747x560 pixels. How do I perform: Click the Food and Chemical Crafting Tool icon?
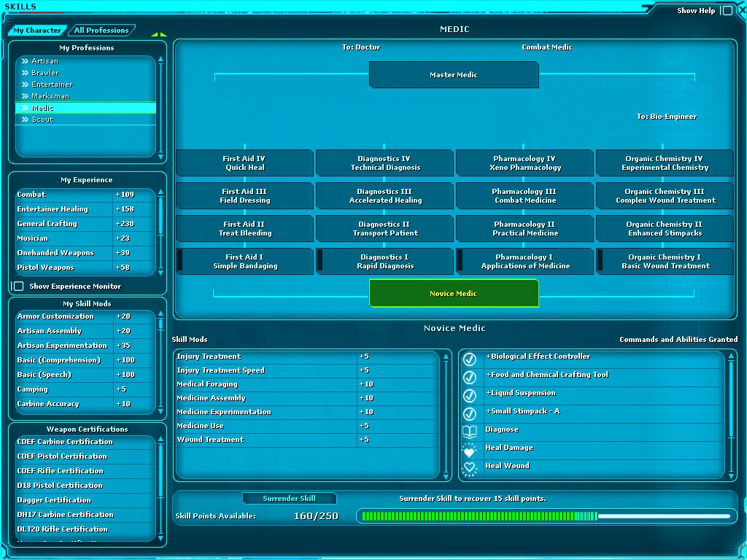pos(470,378)
